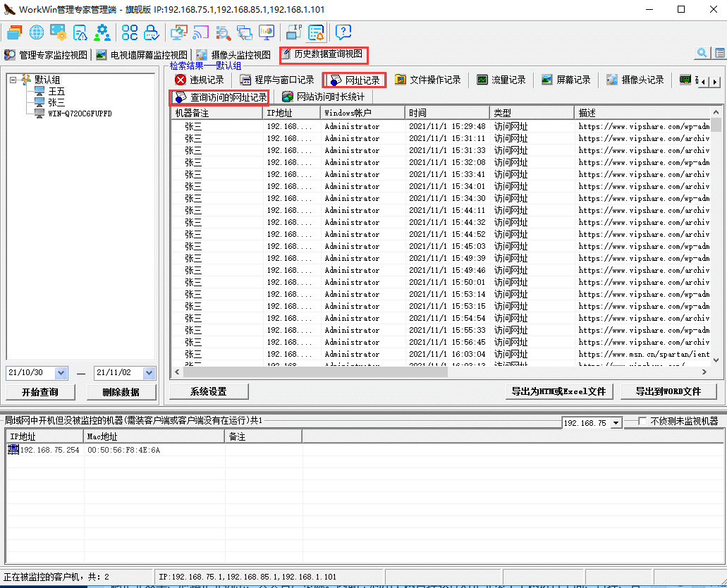Image resolution: width=727 pixels, height=588 pixels.
Task: Open the globe toolbar icon
Action: pos(36,32)
